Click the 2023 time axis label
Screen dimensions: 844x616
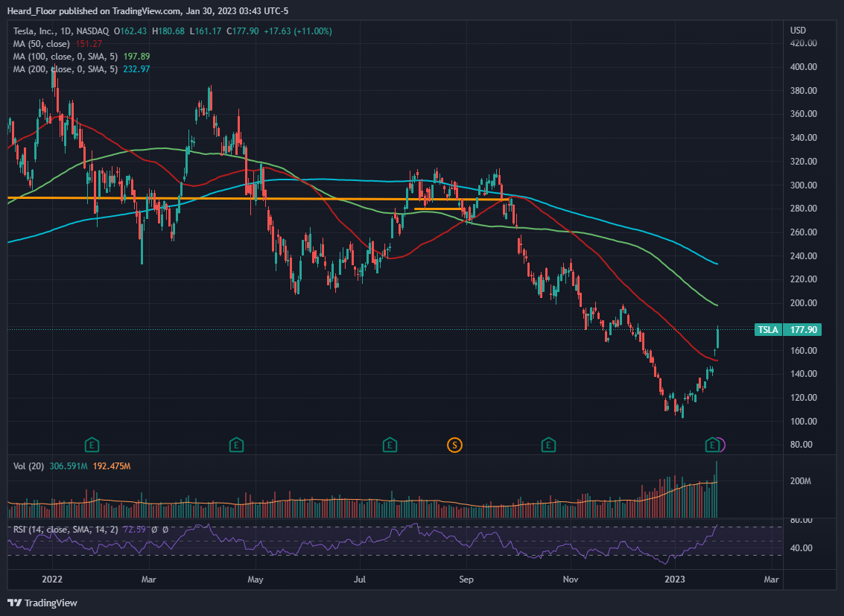675,580
